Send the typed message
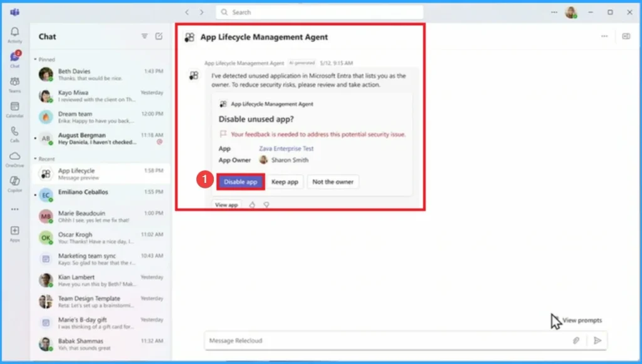642x364 pixels. tap(596, 340)
